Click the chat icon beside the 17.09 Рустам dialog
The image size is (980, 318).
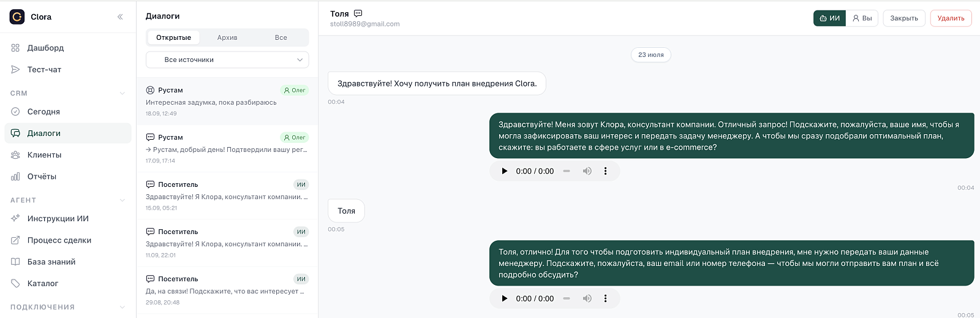tap(150, 137)
